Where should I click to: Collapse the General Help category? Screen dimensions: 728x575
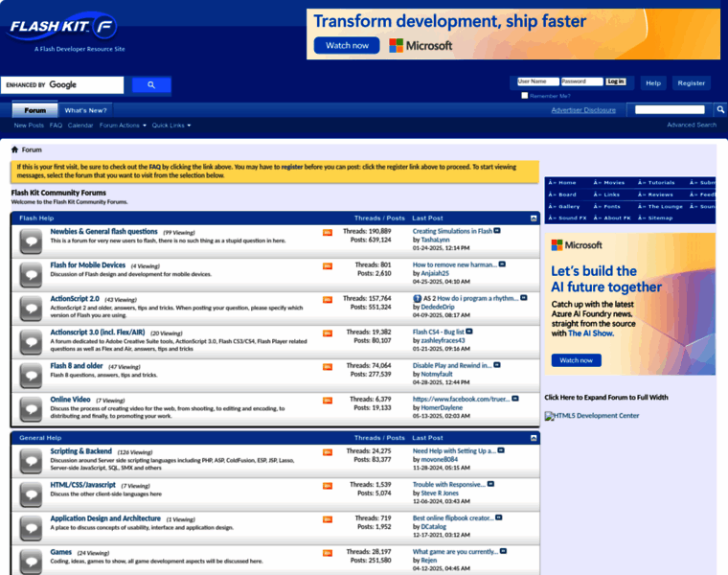click(534, 438)
